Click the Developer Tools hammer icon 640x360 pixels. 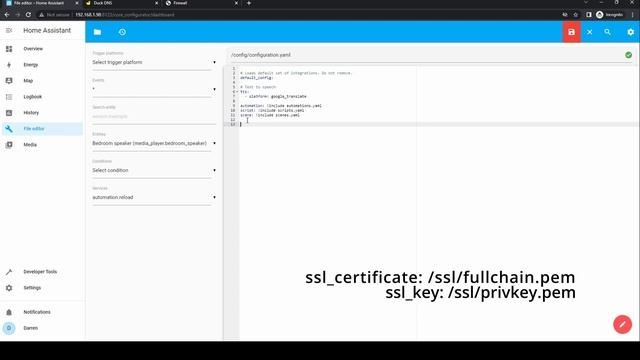click(x=9, y=271)
